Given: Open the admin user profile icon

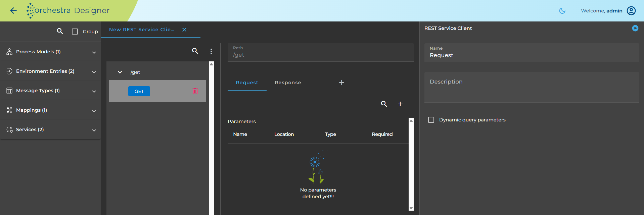Looking at the screenshot, I should click(x=631, y=11).
